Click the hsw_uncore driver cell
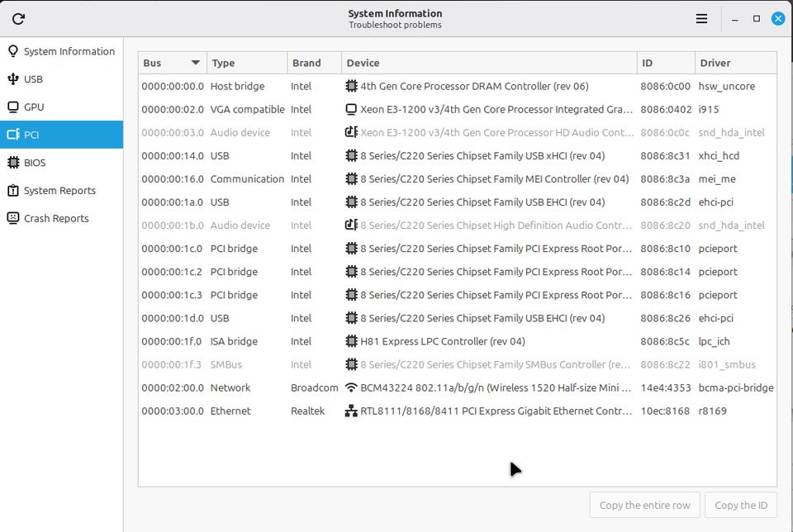 tap(726, 86)
